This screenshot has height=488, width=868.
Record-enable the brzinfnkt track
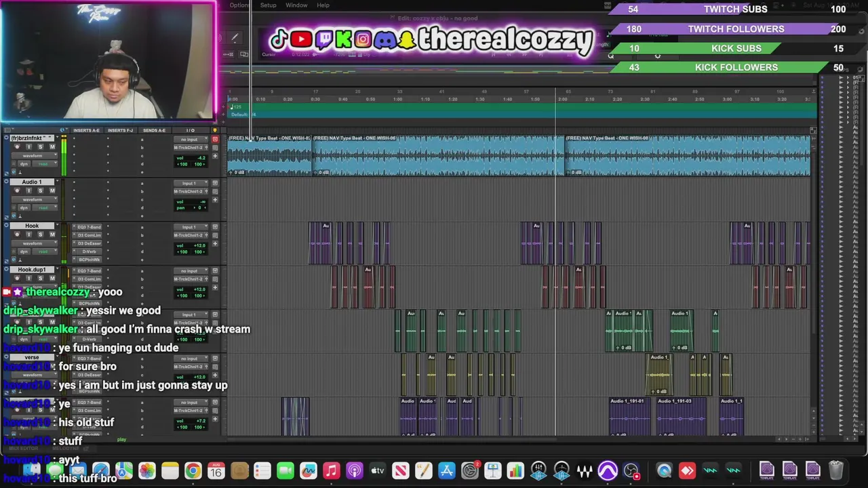click(17, 147)
